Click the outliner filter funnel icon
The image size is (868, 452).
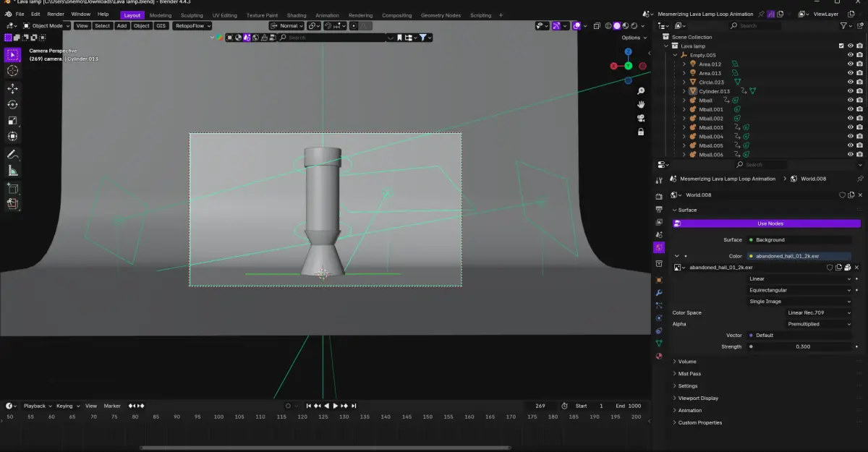click(x=843, y=25)
